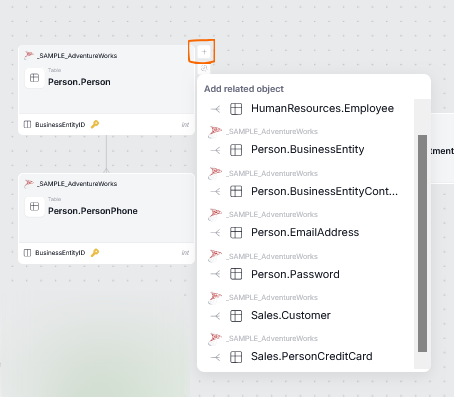Click the flag icon above Sales.PersonCreditCard

(x=215, y=339)
